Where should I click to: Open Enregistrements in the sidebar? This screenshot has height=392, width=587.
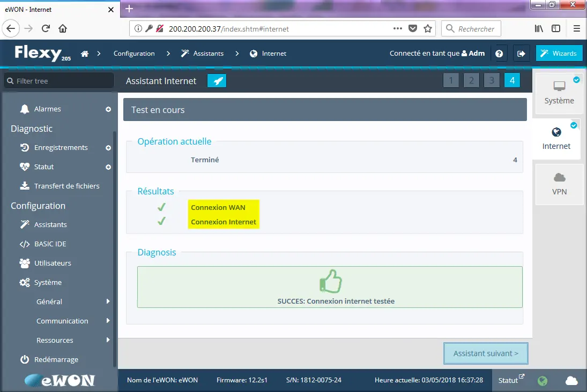61,147
